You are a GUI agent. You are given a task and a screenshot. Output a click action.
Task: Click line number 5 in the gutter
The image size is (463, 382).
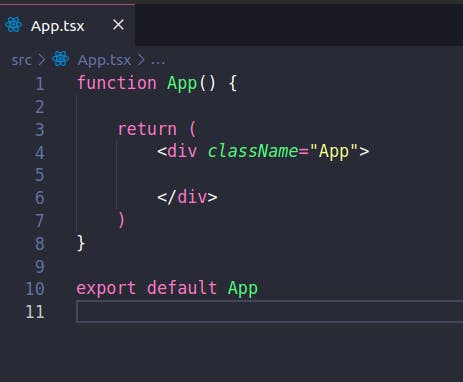click(40, 175)
